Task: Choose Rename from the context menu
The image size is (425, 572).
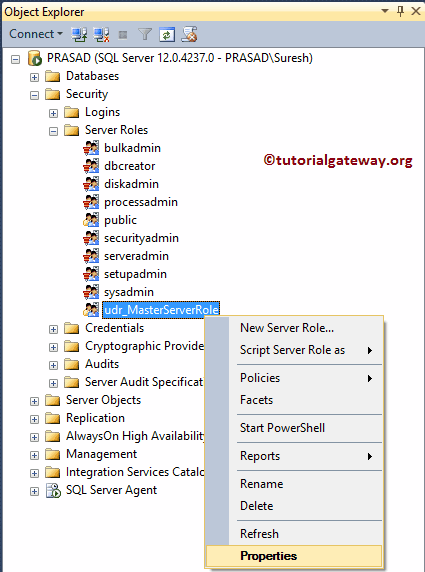Action: pyautogui.click(x=294, y=484)
